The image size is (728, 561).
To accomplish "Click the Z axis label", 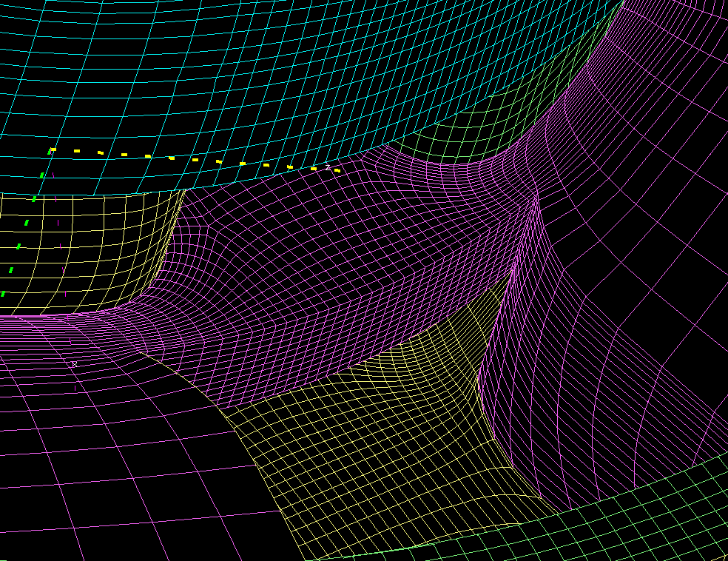I will (328, 168).
